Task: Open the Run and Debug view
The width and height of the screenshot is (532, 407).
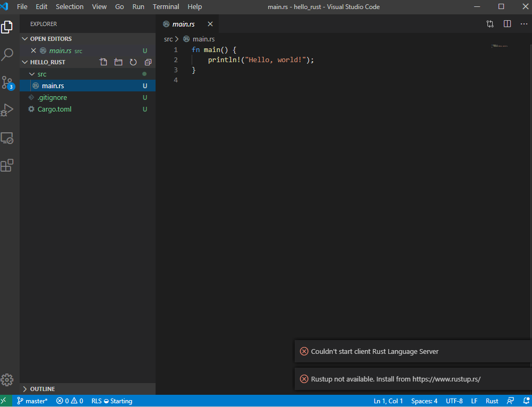Action: click(7, 110)
